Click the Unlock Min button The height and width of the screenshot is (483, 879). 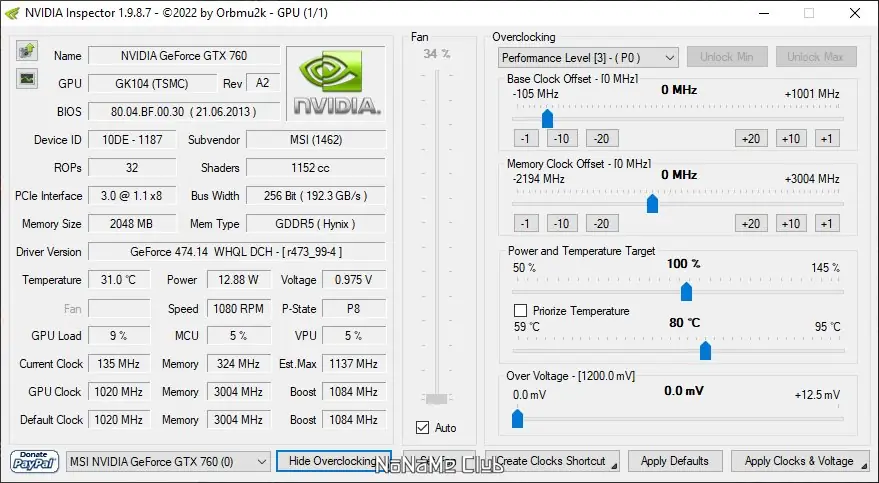tap(727, 57)
